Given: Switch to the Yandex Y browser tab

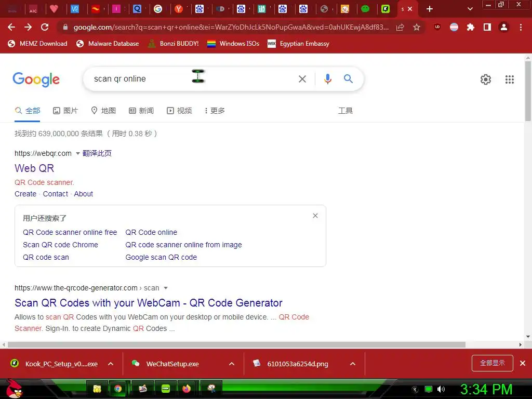Looking at the screenshot, I should (179, 9).
